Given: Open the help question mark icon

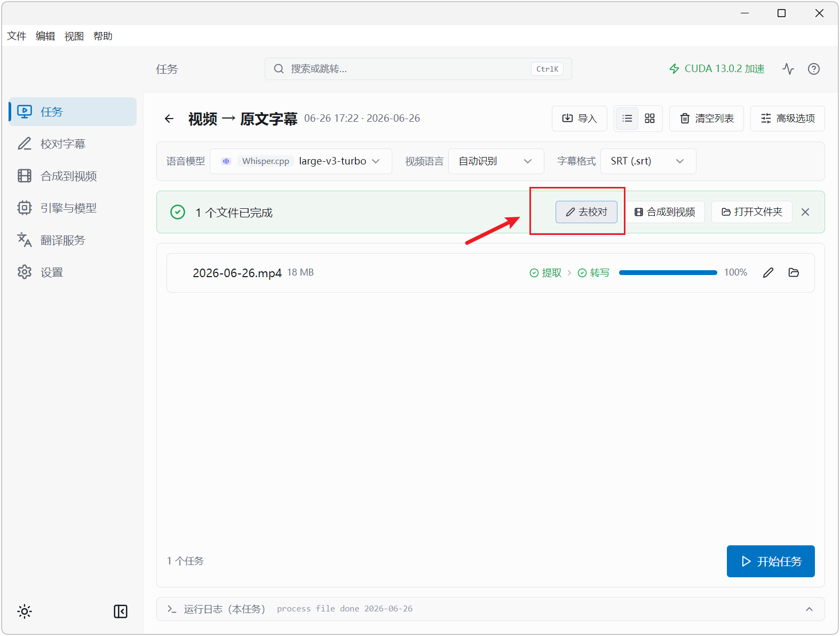Looking at the screenshot, I should pos(814,68).
